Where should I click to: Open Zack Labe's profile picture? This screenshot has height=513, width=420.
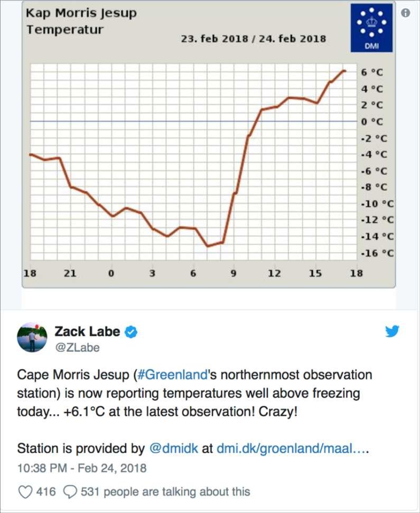(x=32, y=337)
